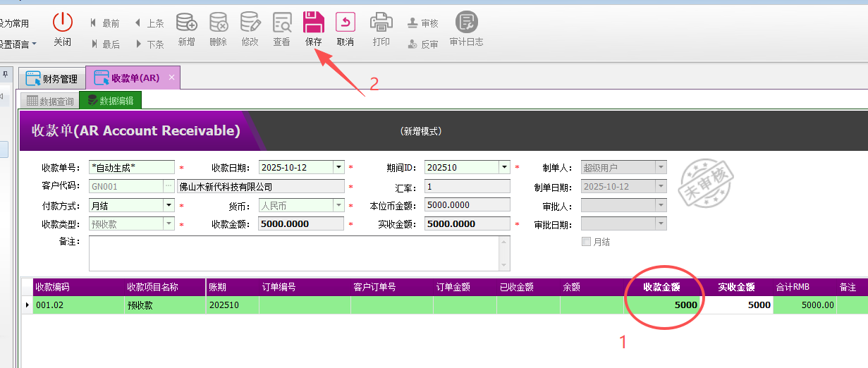This screenshot has width=868, height=368.
Task: Click the 取消 cancel icon
Action: click(x=346, y=22)
